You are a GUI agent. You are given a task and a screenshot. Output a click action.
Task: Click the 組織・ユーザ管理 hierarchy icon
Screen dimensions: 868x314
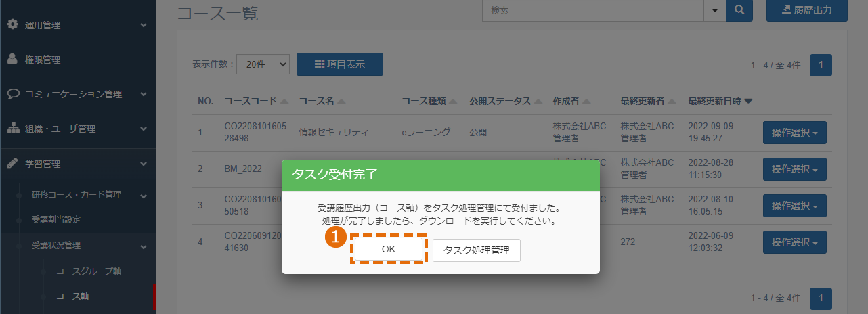pyautogui.click(x=12, y=128)
